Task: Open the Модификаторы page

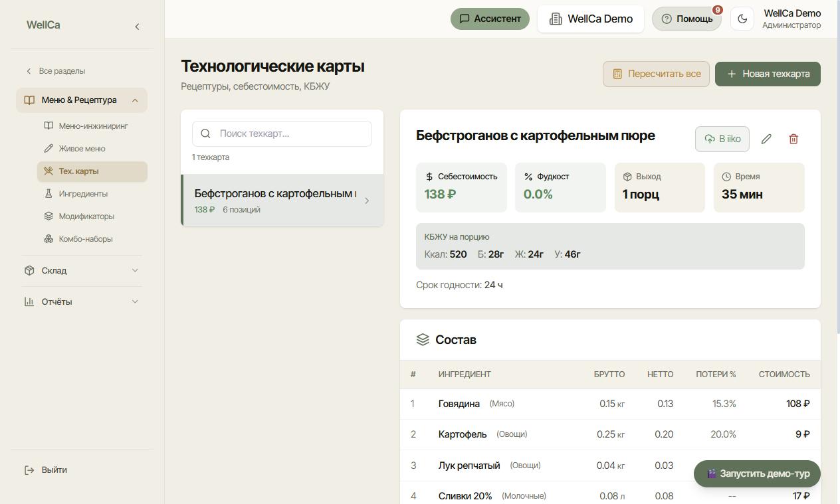Action: [x=92, y=216]
